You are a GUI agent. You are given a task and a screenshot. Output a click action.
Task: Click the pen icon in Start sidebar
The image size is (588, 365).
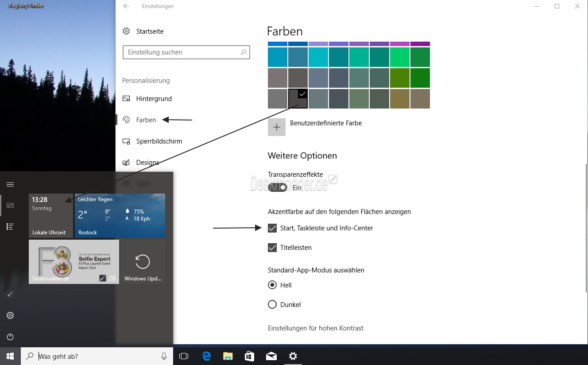(10, 294)
